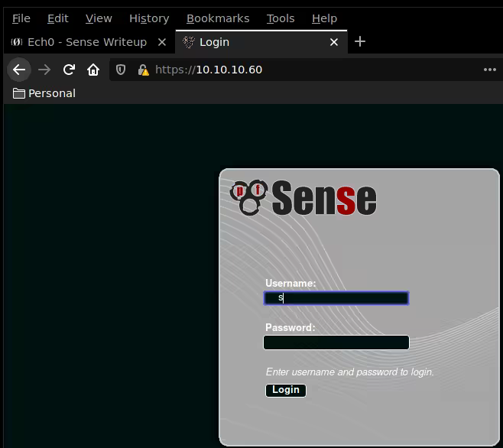
Task: Open the tracking protection shield icon
Action: tap(121, 70)
